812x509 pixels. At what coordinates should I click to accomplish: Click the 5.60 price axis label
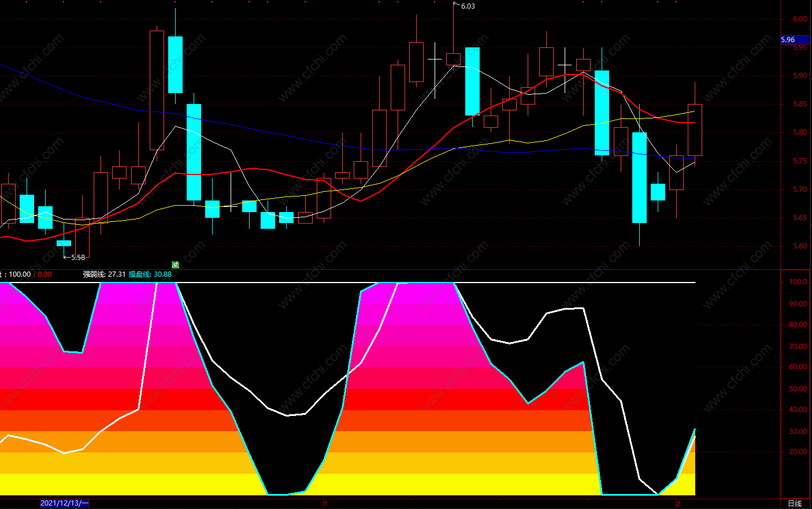[x=800, y=246]
